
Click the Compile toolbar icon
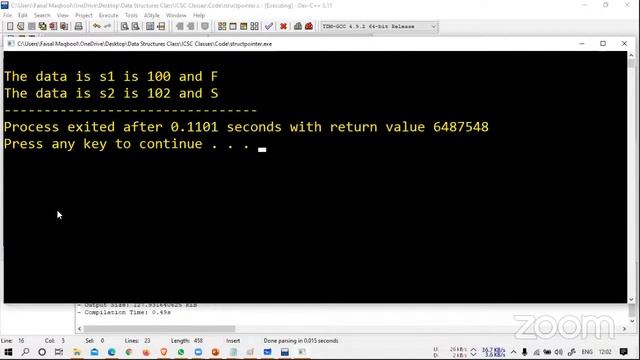coord(222,26)
